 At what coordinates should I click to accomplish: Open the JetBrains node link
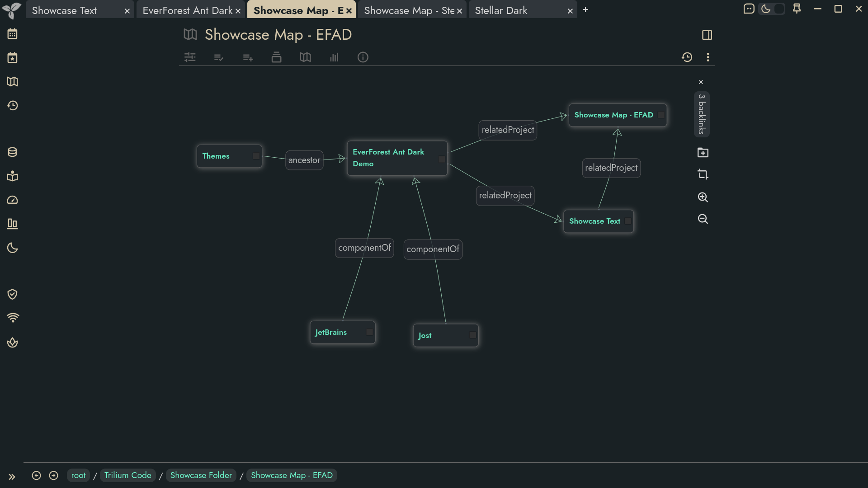coord(330,333)
